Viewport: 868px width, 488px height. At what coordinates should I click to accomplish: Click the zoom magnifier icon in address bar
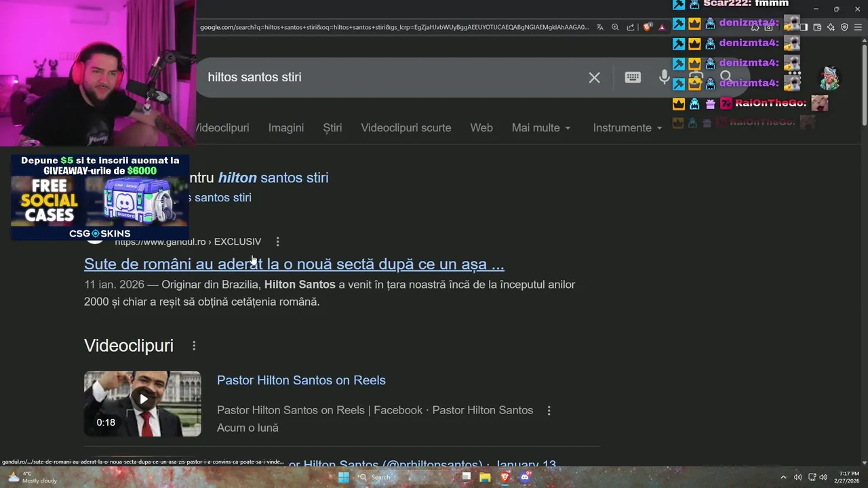615,27
